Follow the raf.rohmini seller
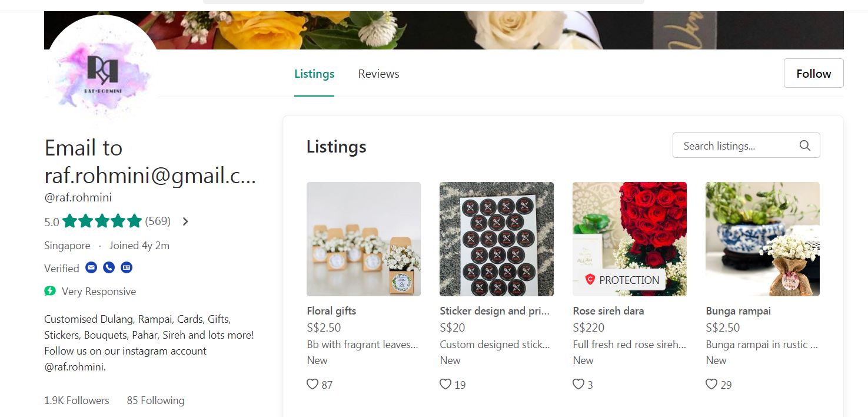This screenshot has width=868, height=417. (x=813, y=73)
